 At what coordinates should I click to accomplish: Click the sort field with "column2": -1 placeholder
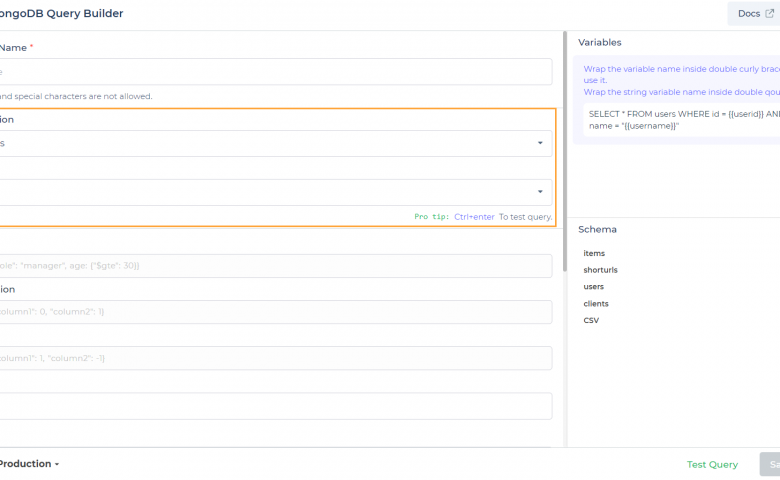pyautogui.click(x=275, y=358)
